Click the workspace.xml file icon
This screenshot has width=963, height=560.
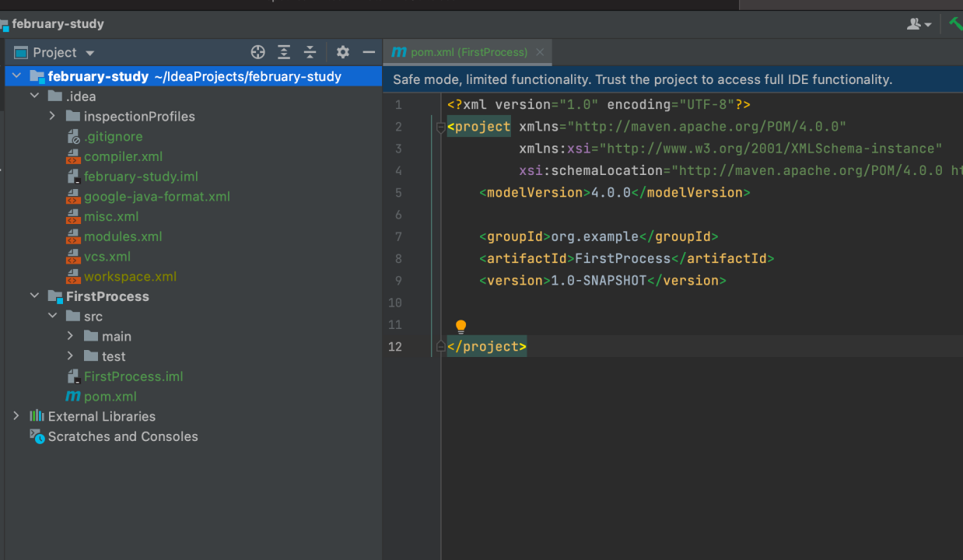72,276
